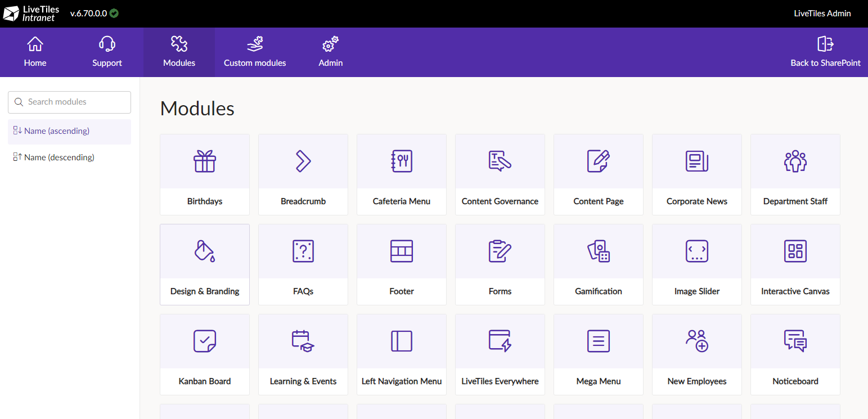This screenshot has width=868, height=419.
Task: Click the Modules page heading
Action: 197,109
